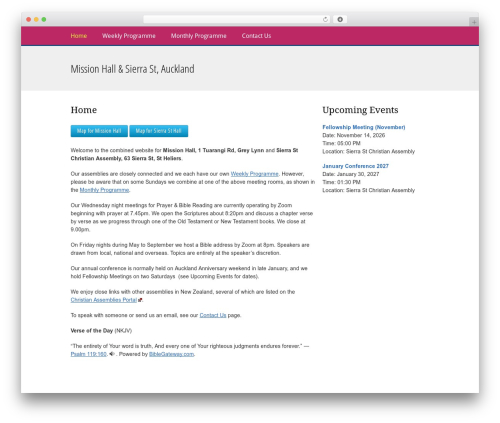The height and width of the screenshot is (423, 500).
Task: Click the external link icon after Christian Assemblies Portal
Action: pyautogui.click(x=140, y=300)
